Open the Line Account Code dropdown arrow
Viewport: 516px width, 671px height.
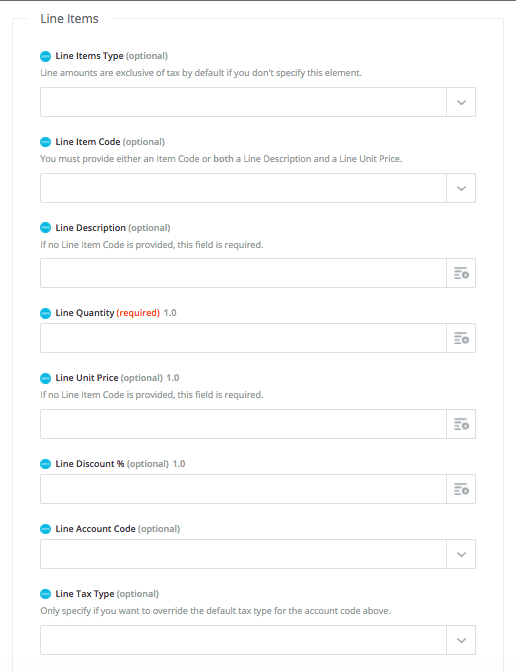(461, 554)
